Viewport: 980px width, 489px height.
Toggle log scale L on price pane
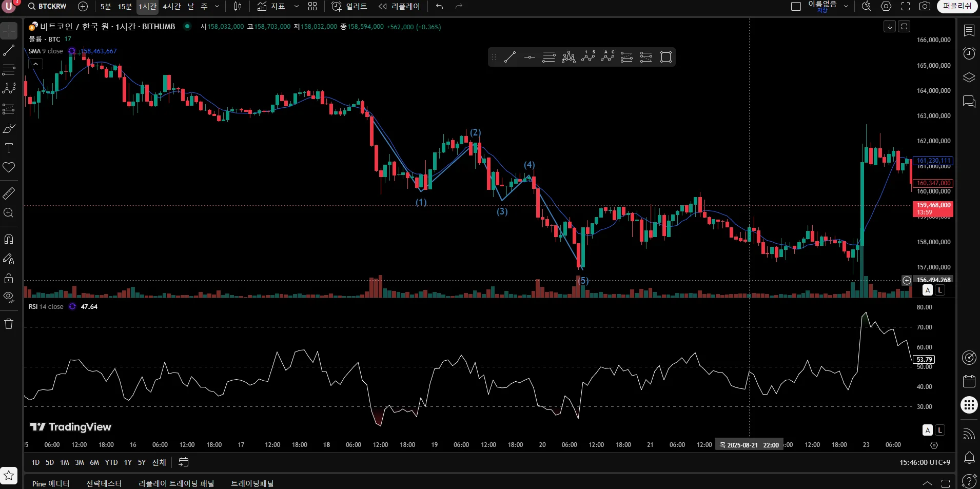pyautogui.click(x=940, y=290)
